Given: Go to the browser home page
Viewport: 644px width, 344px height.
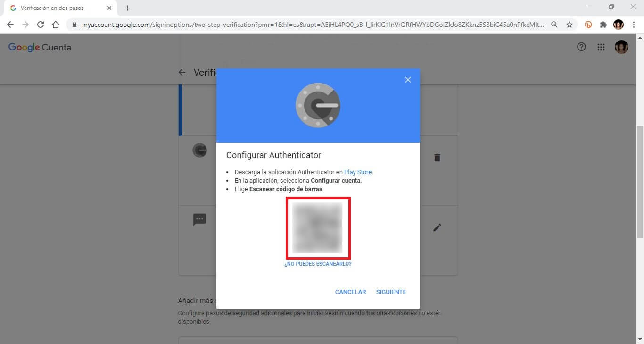Looking at the screenshot, I should [x=56, y=25].
